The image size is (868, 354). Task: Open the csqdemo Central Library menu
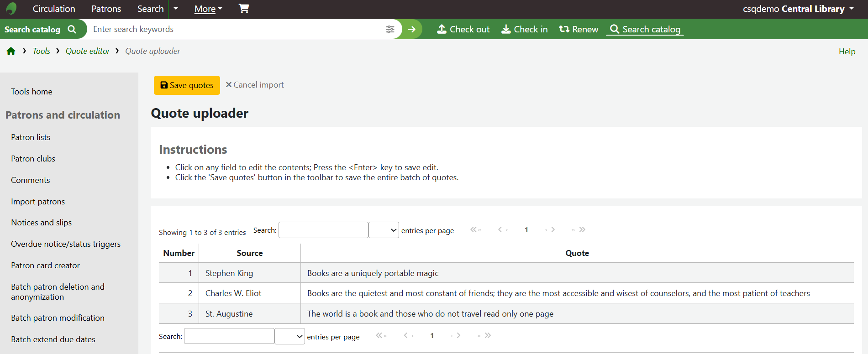coord(798,9)
